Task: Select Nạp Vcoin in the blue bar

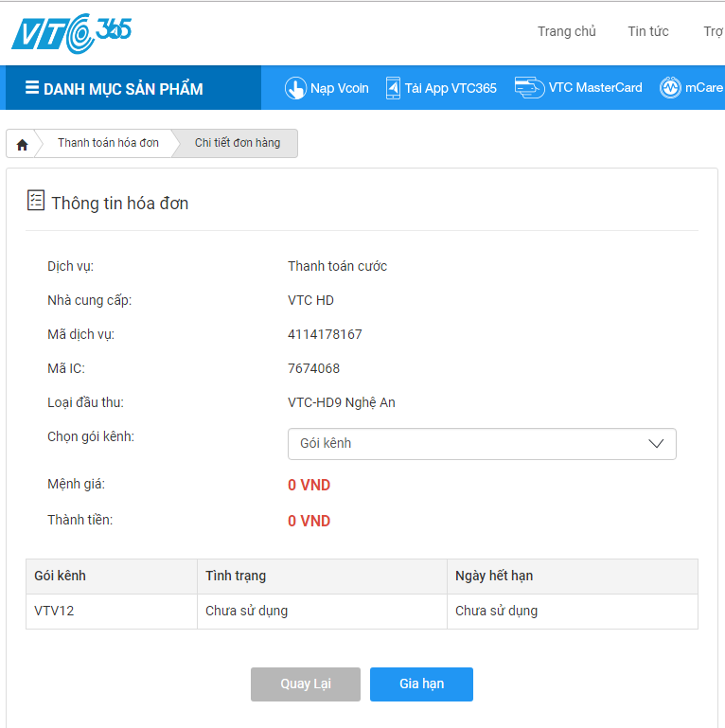Action: 339,88
